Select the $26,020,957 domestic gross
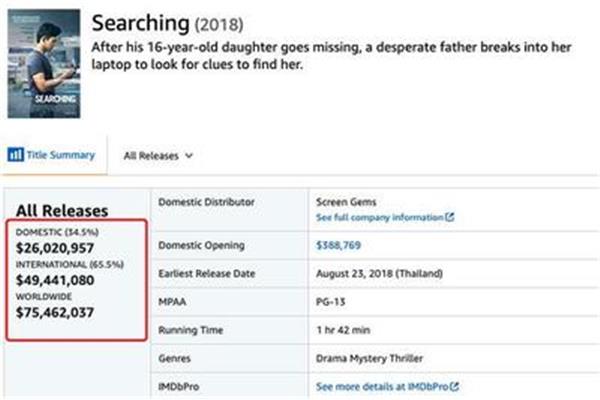The width and height of the screenshot is (600, 400). [x=55, y=248]
